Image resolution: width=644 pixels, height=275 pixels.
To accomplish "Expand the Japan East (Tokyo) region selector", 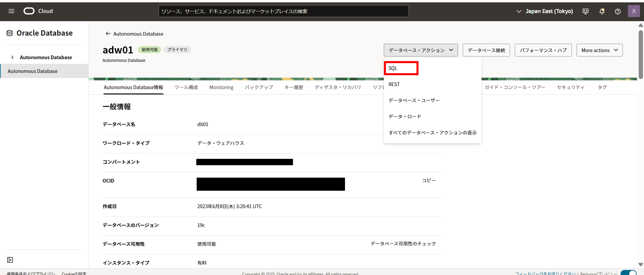I will (x=544, y=11).
